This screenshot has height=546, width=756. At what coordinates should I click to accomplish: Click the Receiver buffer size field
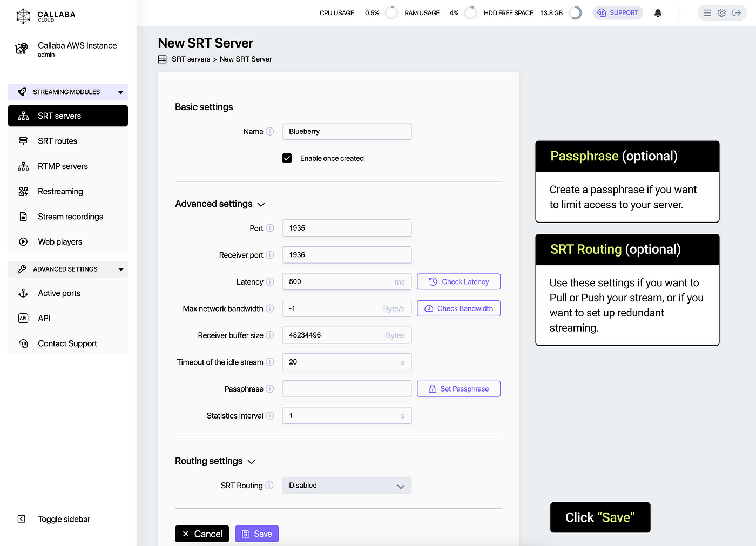coord(347,335)
